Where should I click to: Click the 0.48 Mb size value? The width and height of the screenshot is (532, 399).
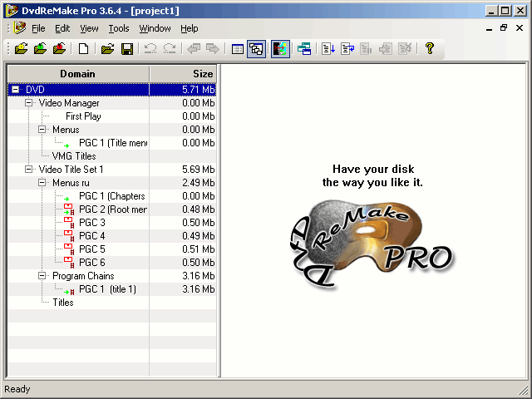click(199, 209)
